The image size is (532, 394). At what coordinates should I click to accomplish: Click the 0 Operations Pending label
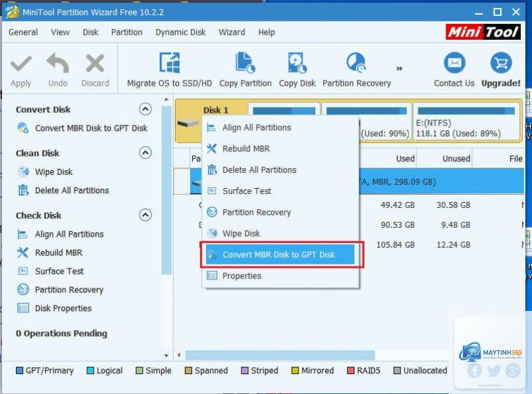pos(61,334)
